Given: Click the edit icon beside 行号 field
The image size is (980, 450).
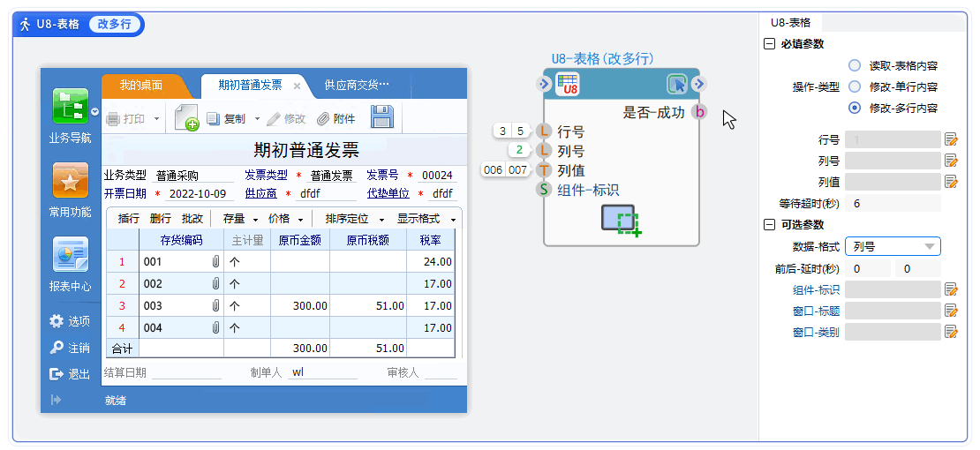Looking at the screenshot, I should click(x=951, y=139).
